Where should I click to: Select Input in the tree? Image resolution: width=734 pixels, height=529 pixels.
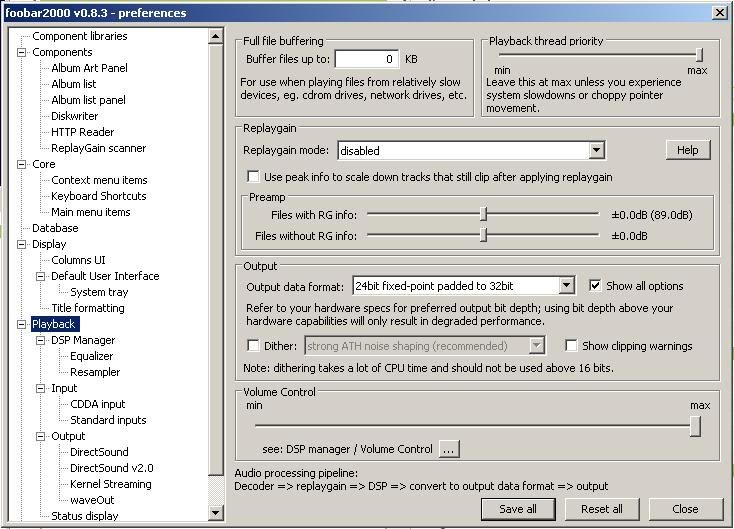point(64,389)
